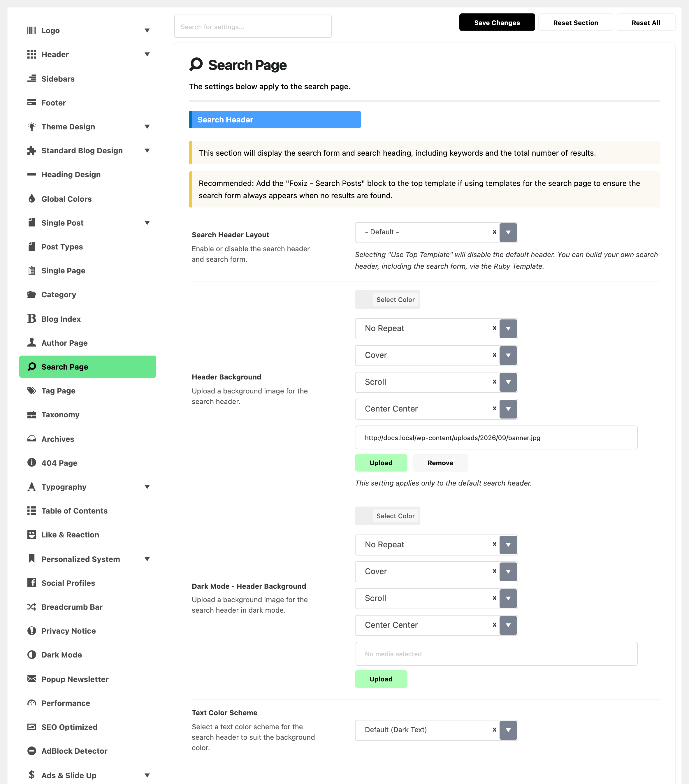This screenshot has height=784, width=689.
Task: Click the Social Profiles Facebook icon
Action: (x=31, y=583)
